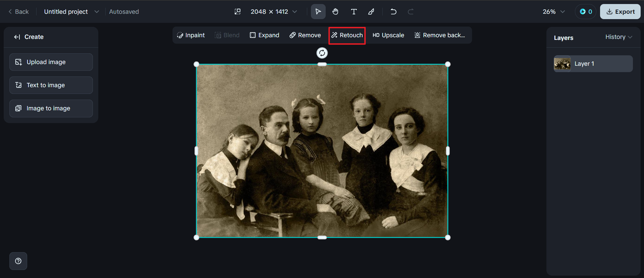This screenshot has height=278, width=644.
Task: Export the image
Action: 620,12
